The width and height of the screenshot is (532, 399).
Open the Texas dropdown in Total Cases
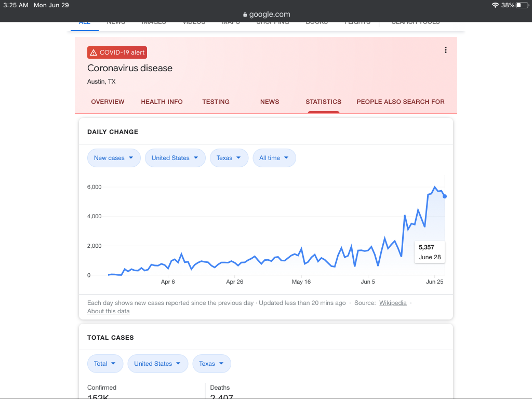click(211, 364)
